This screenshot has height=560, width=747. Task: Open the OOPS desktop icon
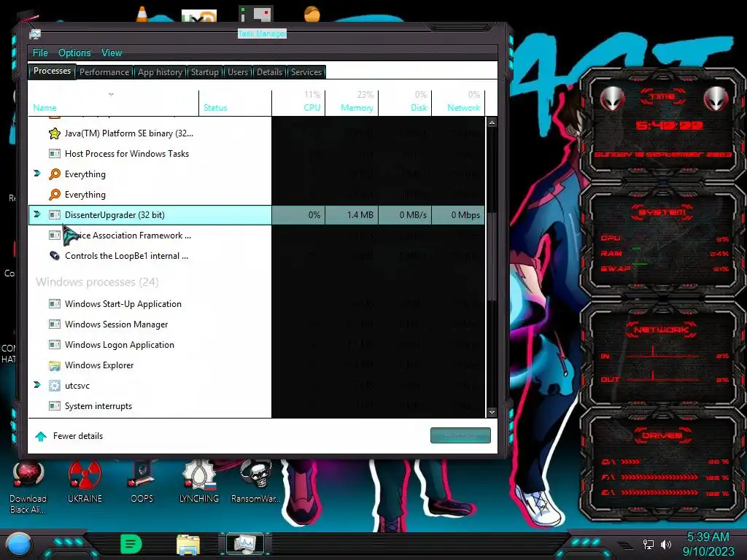point(142,482)
